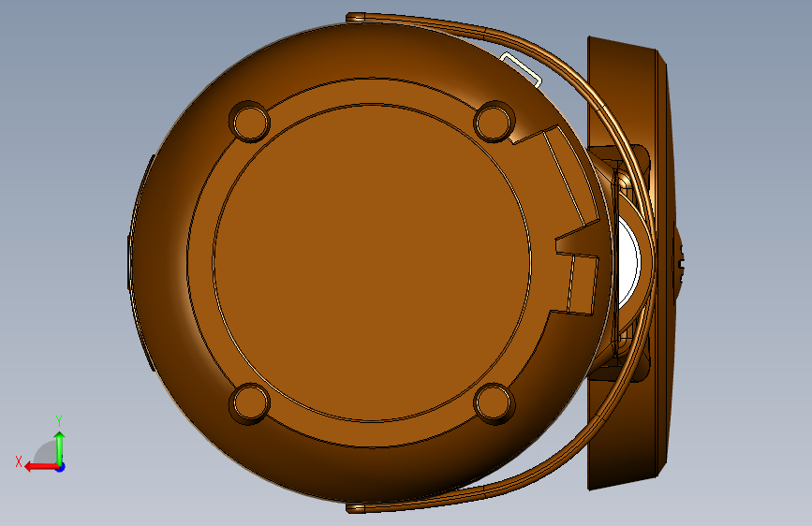Select the inner circular base plate of model
The image size is (812, 526).
[372, 263]
